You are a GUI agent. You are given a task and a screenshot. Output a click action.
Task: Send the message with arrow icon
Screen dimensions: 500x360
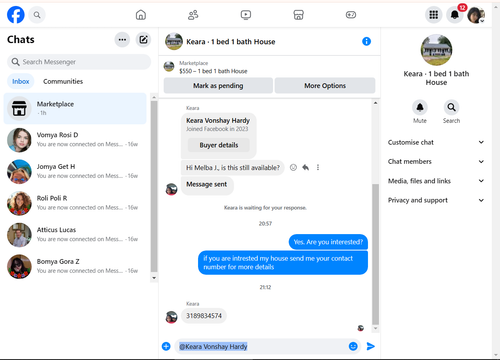coord(370,346)
